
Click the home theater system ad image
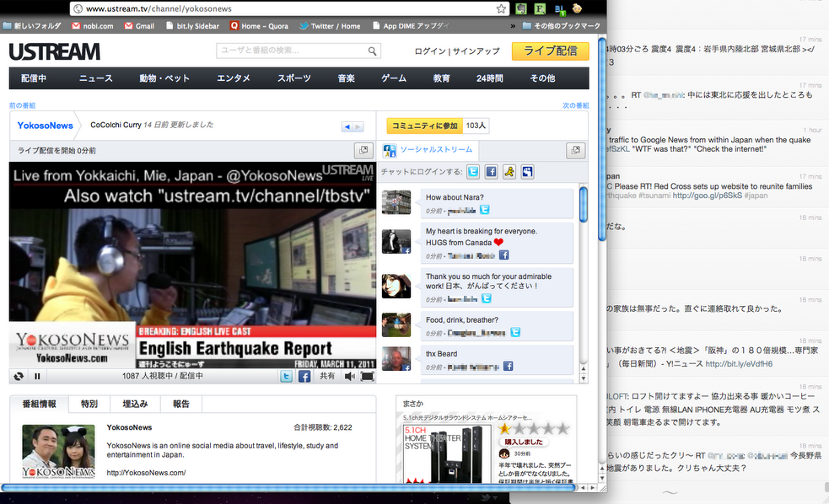tap(447, 453)
